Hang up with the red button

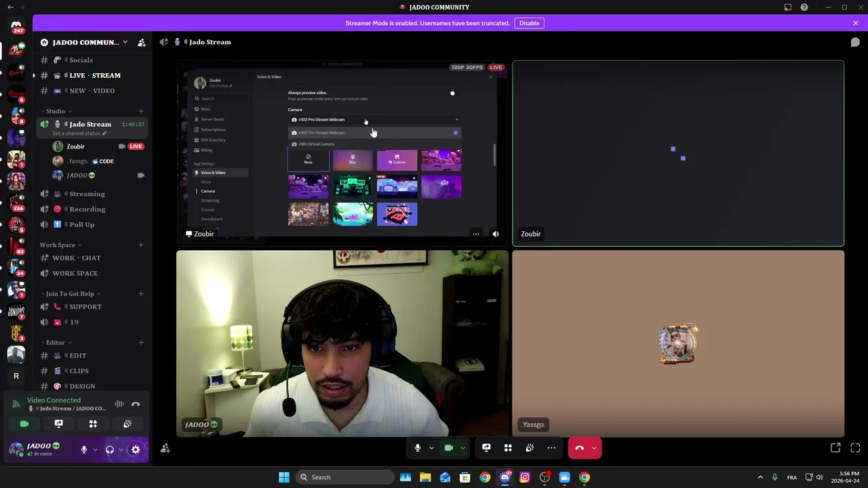tap(579, 448)
